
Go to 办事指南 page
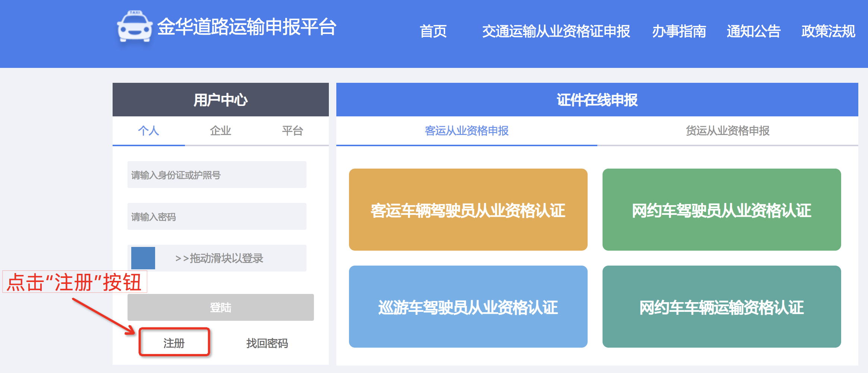(679, 31)
